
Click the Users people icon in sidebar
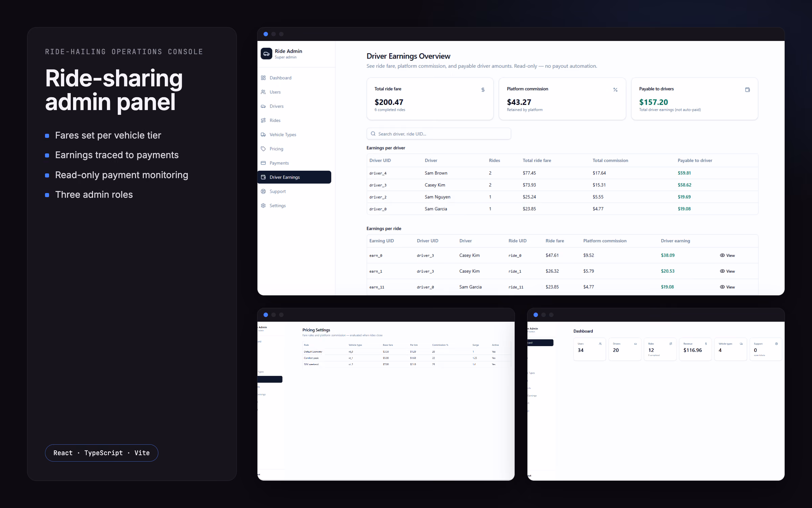pos(263,92)
